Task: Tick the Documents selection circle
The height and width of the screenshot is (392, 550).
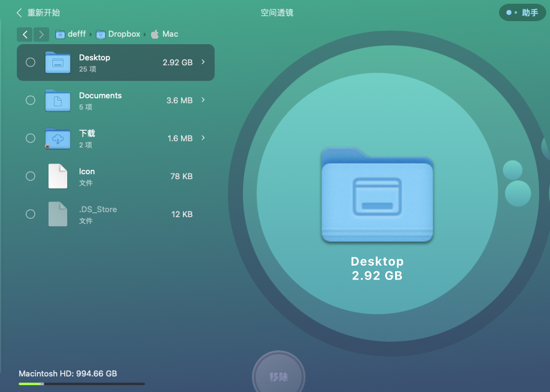Action: pyautogui.click(x=30, y=100)
